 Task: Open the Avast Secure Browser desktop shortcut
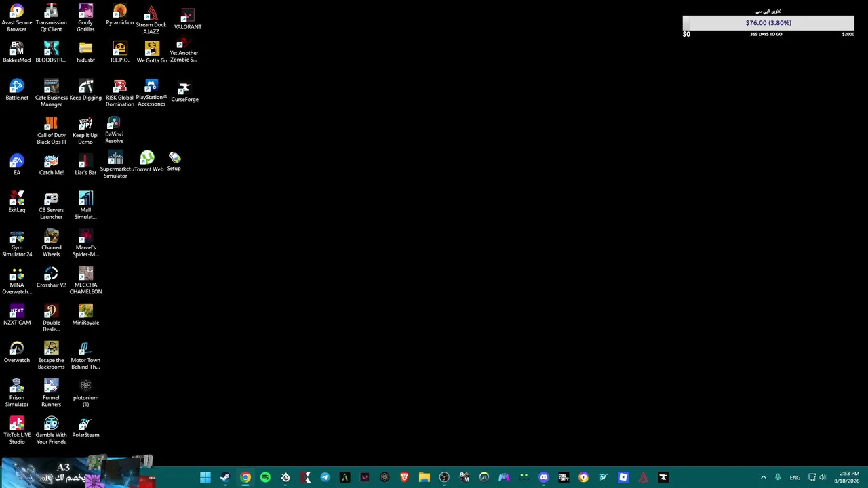tap(17, 18)
